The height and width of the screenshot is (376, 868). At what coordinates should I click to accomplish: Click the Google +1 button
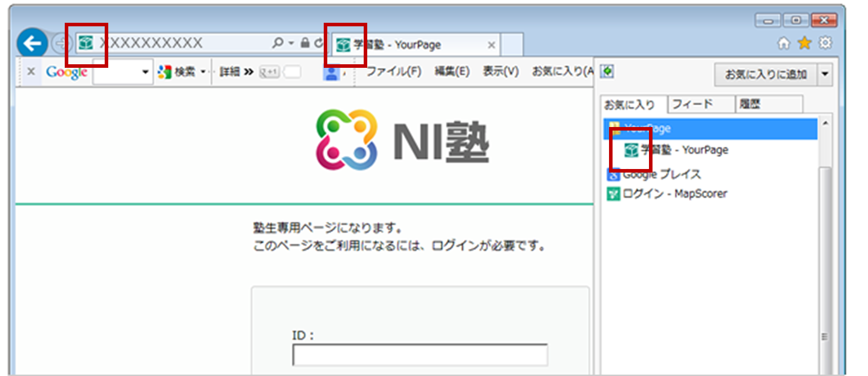[269, 72]
